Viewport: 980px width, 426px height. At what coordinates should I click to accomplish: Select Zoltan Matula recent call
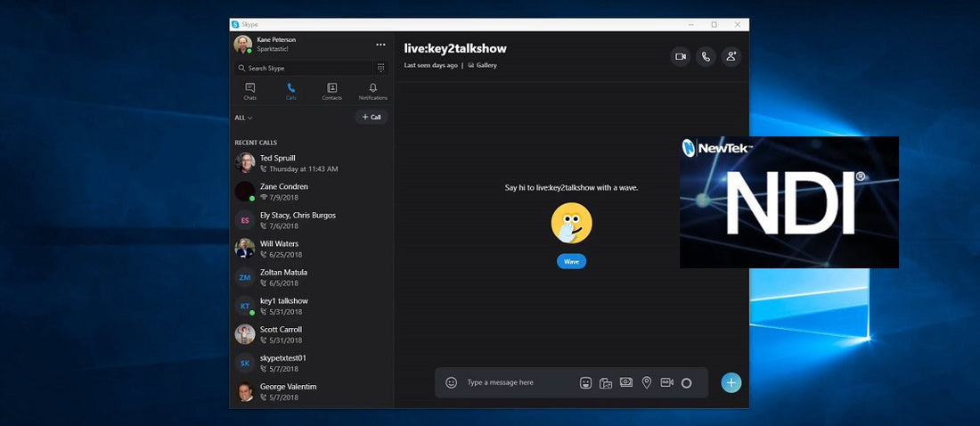(x=311, y=277)
